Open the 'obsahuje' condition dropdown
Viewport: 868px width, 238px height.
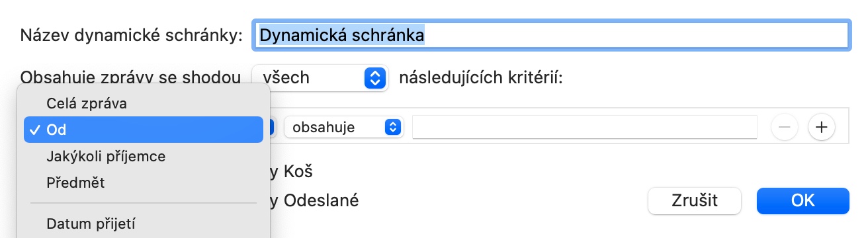coord(343,127)
